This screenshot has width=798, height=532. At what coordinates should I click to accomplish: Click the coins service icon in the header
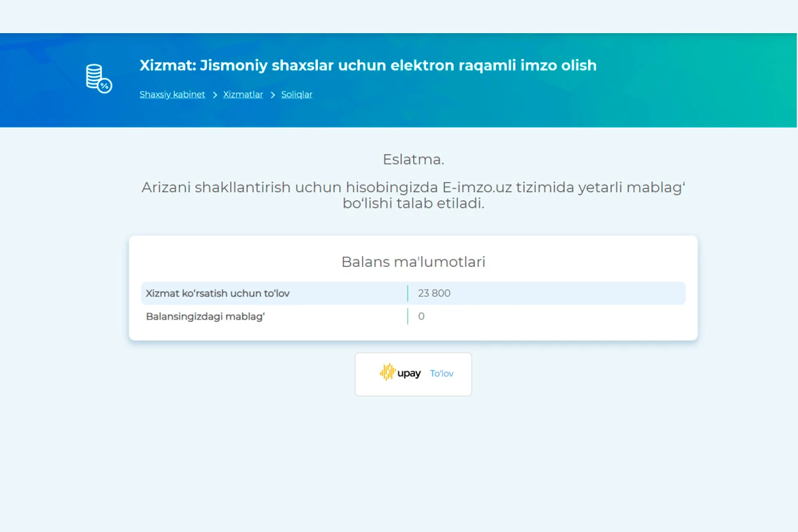(x=99, y=79)
